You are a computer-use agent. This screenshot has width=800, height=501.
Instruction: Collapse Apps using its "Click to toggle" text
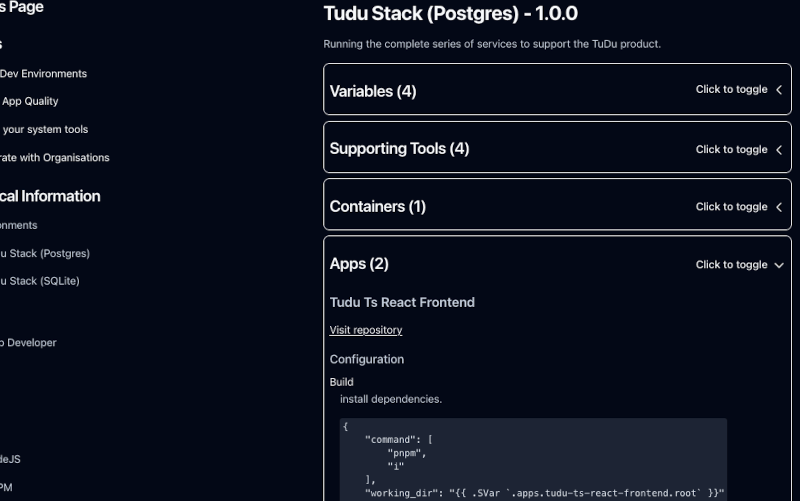pyautogui.click(x=731, y=265)
